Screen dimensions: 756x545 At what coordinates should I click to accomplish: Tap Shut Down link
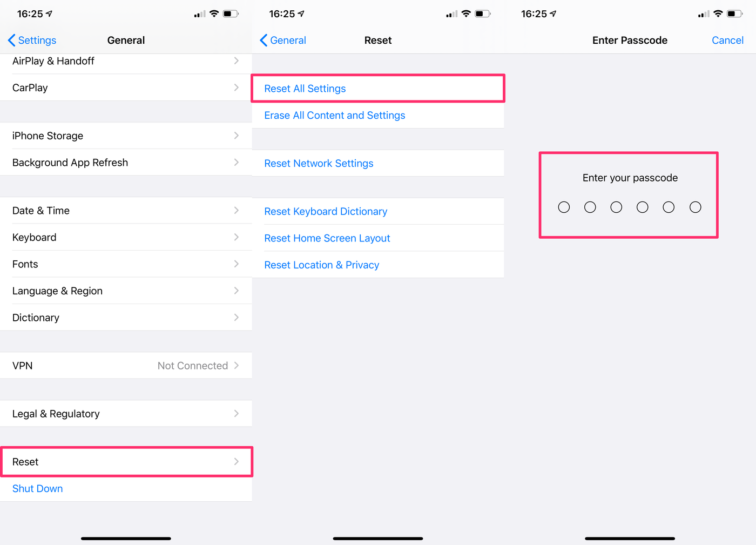pyautogui.click(x=38, y=489)
